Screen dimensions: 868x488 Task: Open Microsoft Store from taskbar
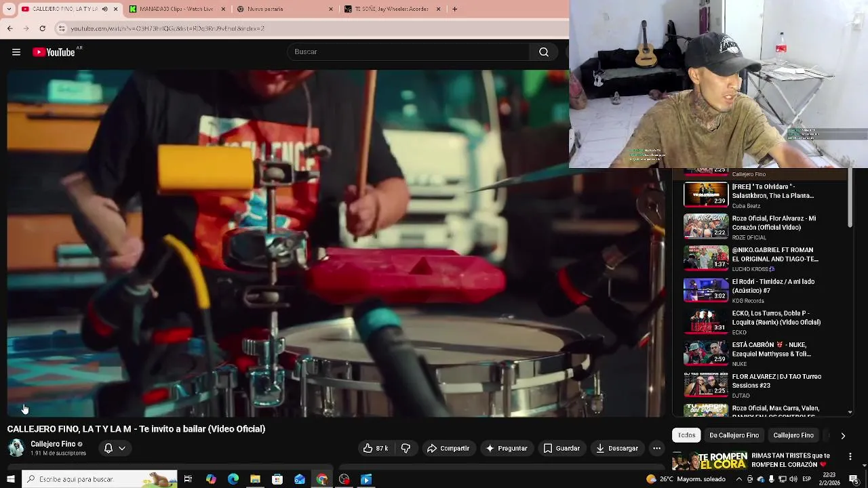(277, 479)
